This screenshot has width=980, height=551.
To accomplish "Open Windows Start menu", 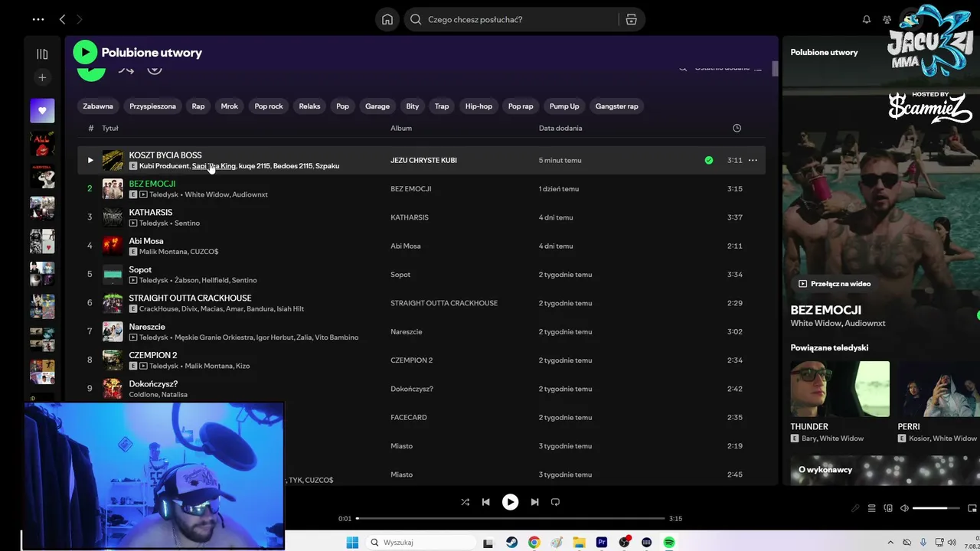I will [x=352, y=543].
